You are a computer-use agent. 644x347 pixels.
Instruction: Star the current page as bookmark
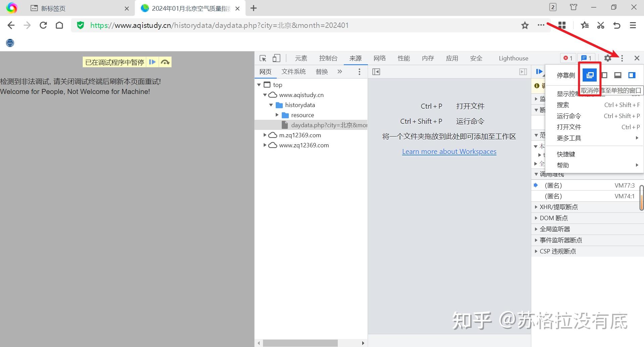[x=525, y=25]
